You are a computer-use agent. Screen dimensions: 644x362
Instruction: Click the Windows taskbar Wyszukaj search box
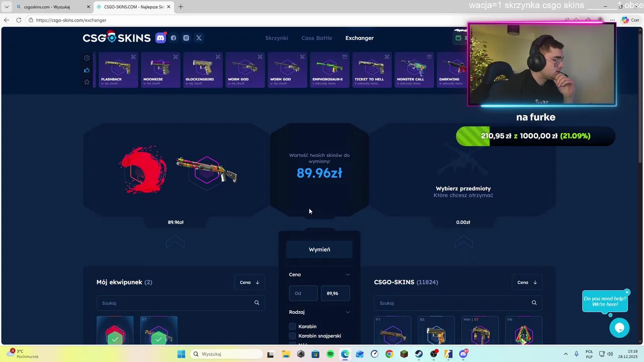click(x=226, y=354)
